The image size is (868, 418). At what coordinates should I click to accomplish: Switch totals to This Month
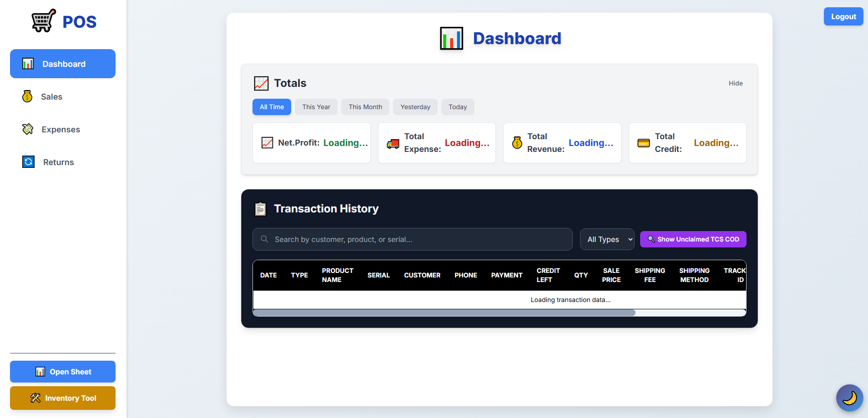(365, 107)
